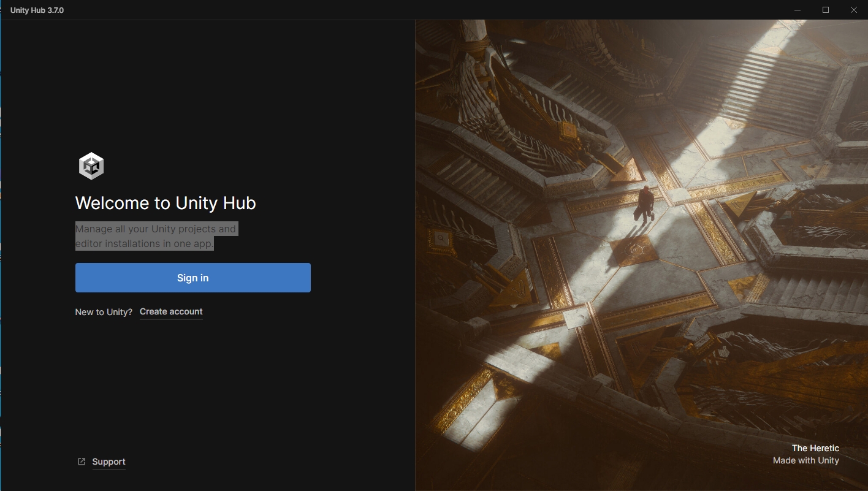Click the 'New to Unity?' label
This screenshot has width=868, height=491.
point(104,312)
